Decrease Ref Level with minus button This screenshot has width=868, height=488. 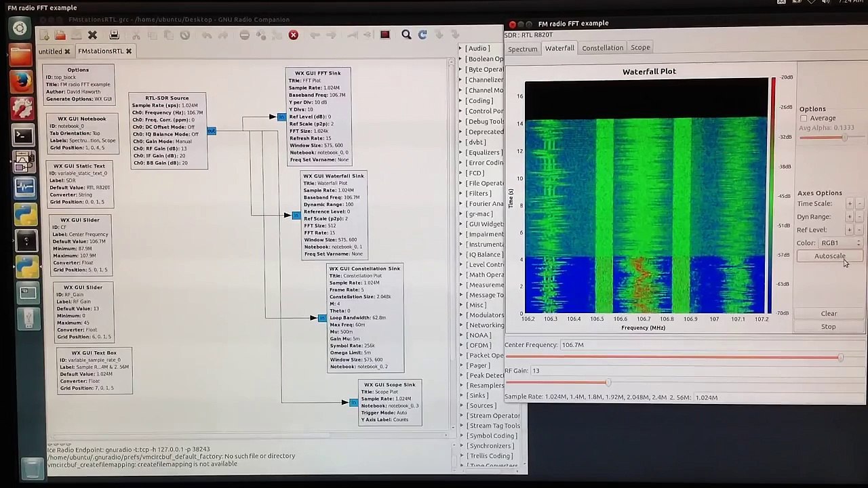(860, 230)
